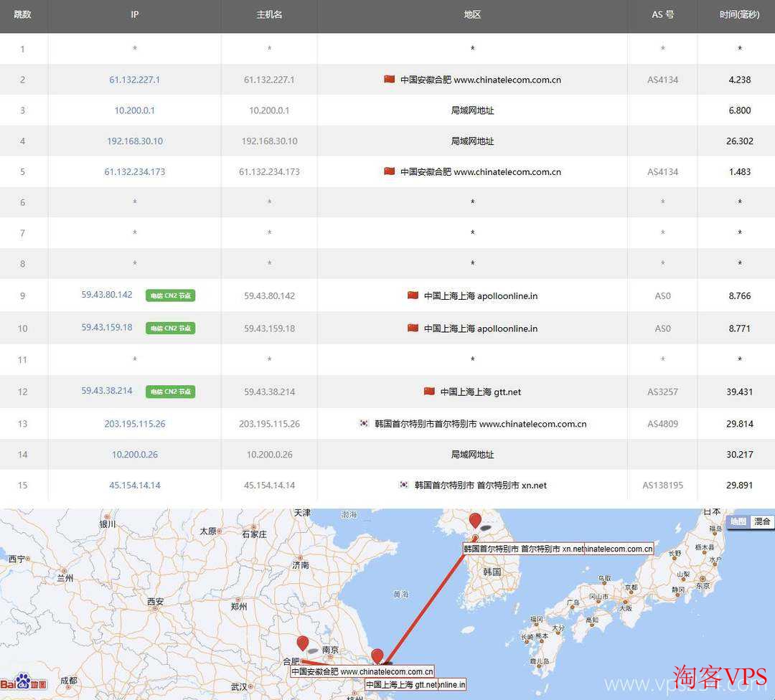Open IP link 10.200.0.26

coord(134,455)
